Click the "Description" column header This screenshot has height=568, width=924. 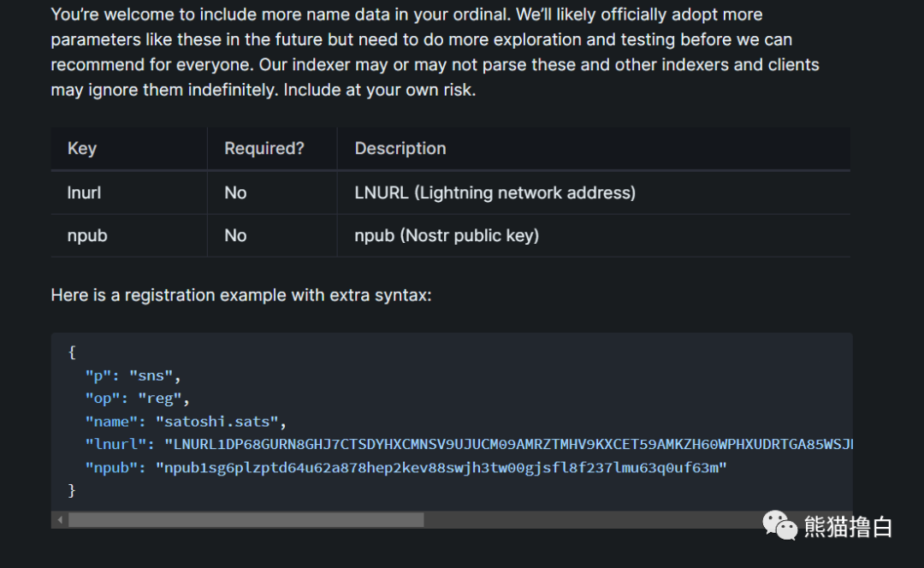pyautogui.click(x=400, y=149)
